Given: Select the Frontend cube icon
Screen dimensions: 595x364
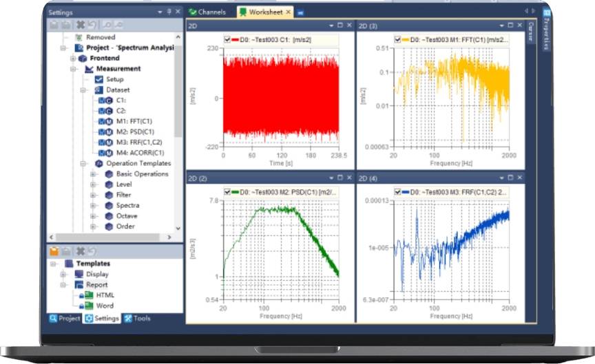Looking at the screenshot, I should [x=83, y=58].
